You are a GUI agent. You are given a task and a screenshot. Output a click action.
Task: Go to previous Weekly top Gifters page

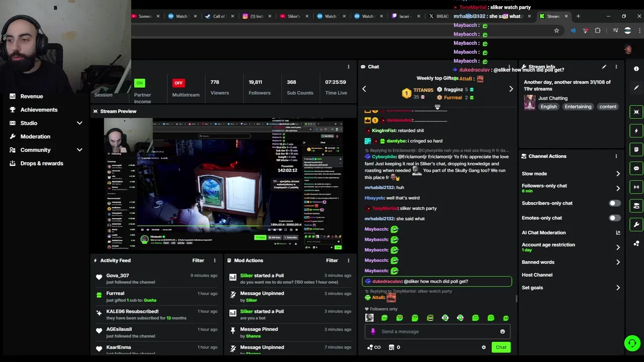(x=364, y=89)
